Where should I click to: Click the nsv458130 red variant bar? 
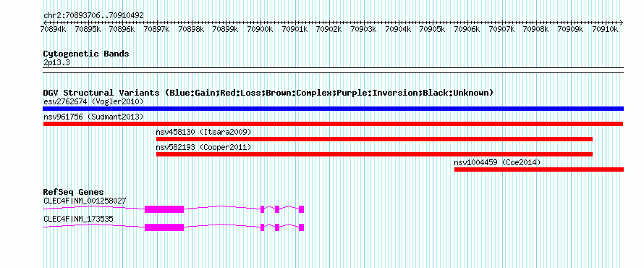(x=374, y=139)
